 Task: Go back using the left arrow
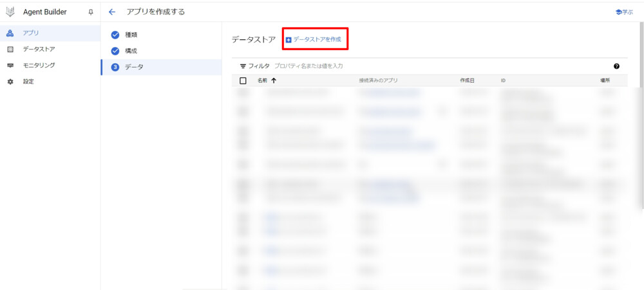(111, 12)
